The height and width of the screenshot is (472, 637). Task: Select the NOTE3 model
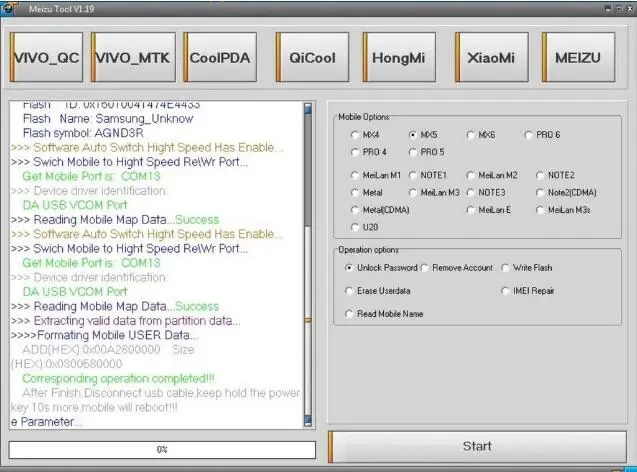pos(486,193)
